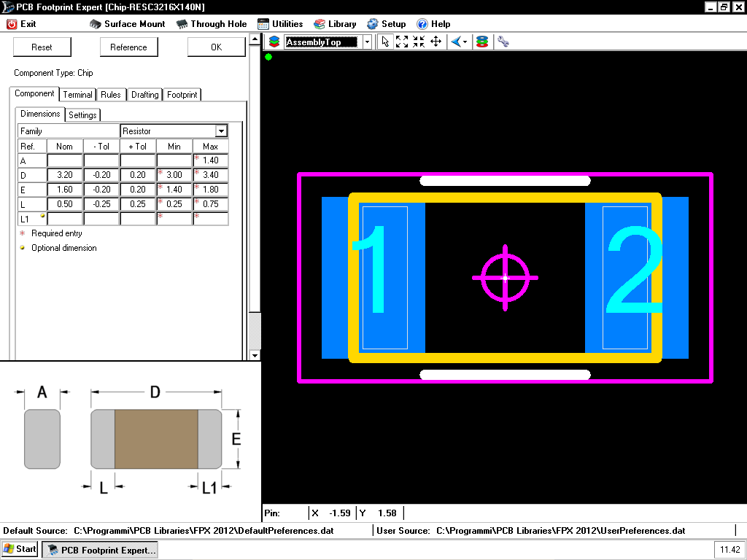Click the layers stack icon beside AssemblyTop

274,42
